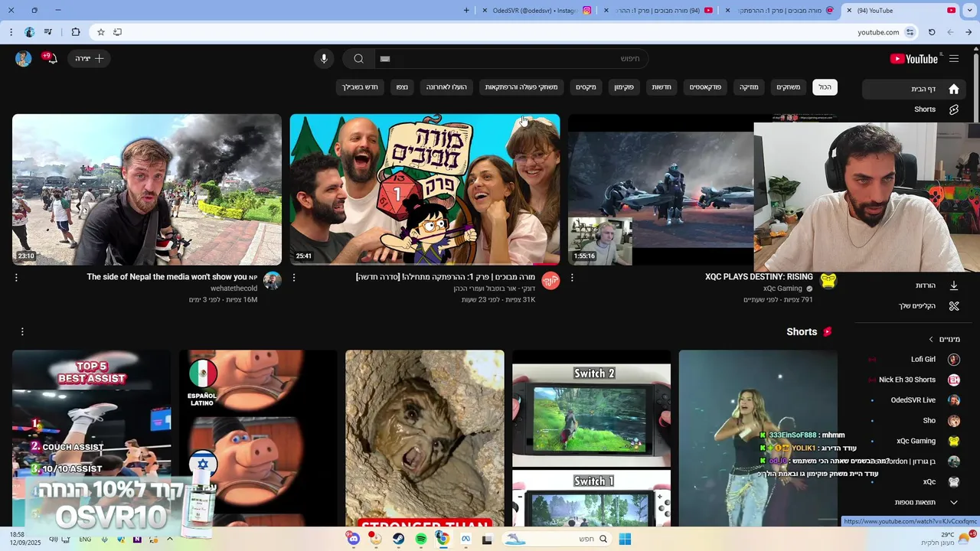Show hidden system tray icons
980x551 pixels.
point(170,540)
